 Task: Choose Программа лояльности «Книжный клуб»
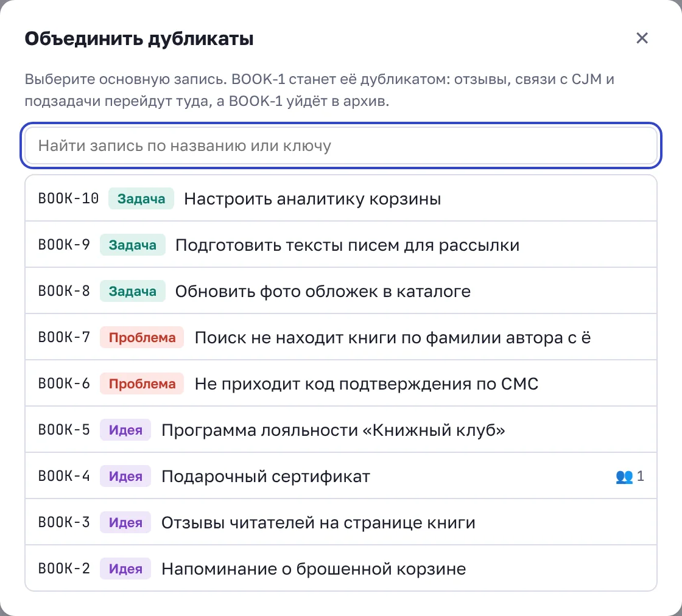point(341,430)
